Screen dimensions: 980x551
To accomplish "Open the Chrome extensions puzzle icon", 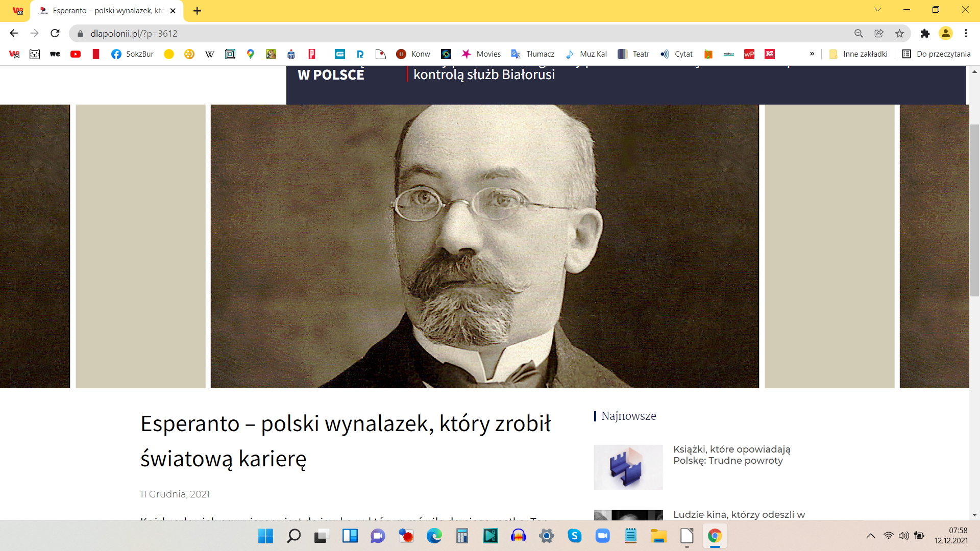I will pos(925,33).
